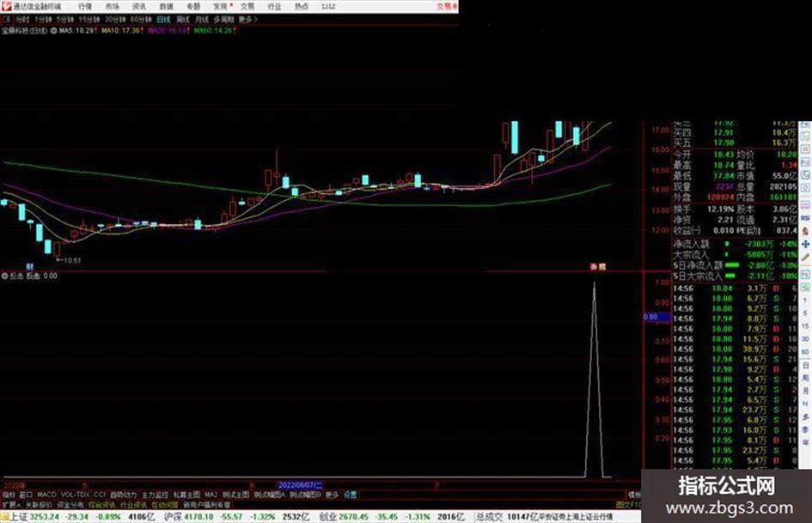Apply the CCI indicator

pos(100,495)
